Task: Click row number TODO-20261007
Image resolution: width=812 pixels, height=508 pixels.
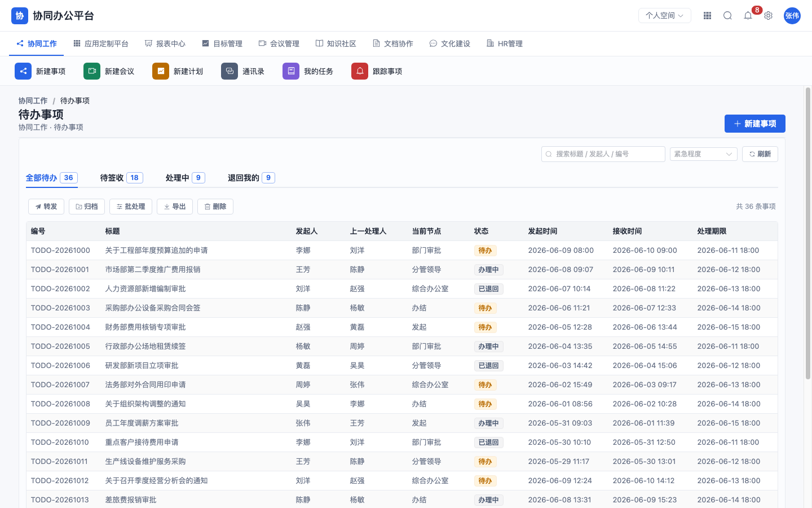Action: tap(60, 385)
